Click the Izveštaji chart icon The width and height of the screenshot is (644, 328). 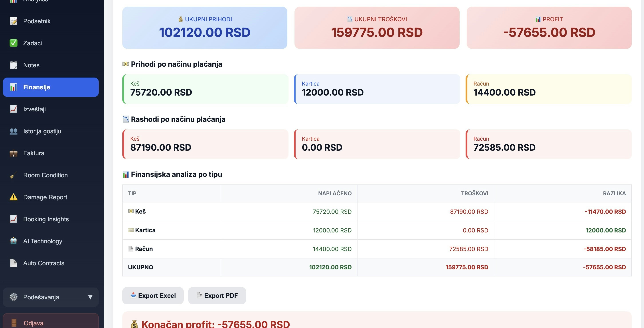click(x=14, y=109)
